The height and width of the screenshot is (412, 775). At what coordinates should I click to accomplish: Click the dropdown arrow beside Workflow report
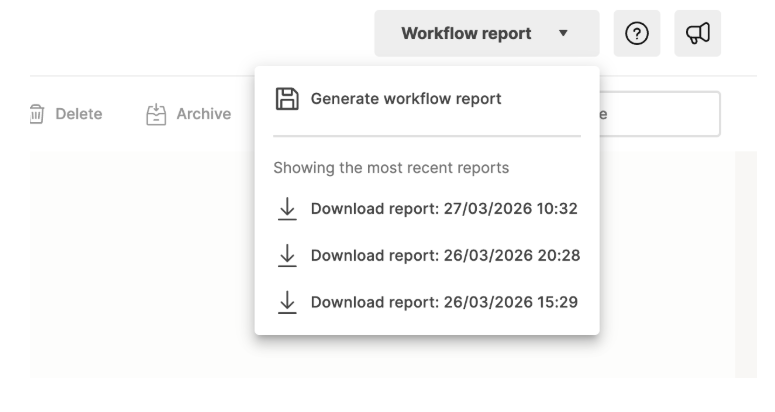[x=563, y=33]
